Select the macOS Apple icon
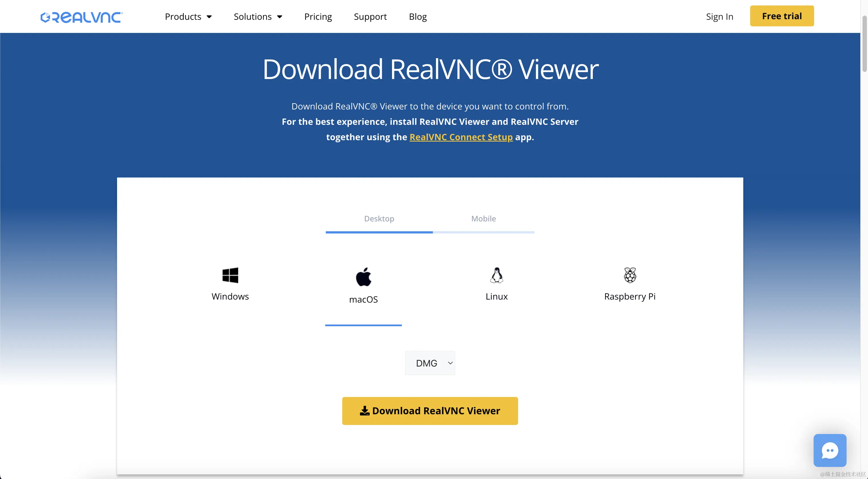The image size is (868, 479). pos(363,277)
